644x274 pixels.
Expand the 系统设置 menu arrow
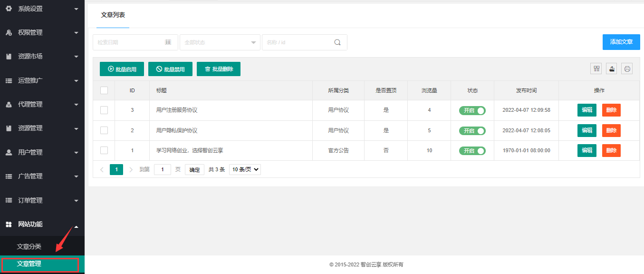[x=76, y=9]
